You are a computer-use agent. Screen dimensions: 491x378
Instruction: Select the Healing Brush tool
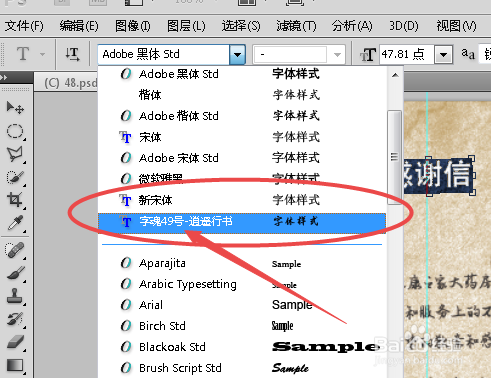[15, 250]
